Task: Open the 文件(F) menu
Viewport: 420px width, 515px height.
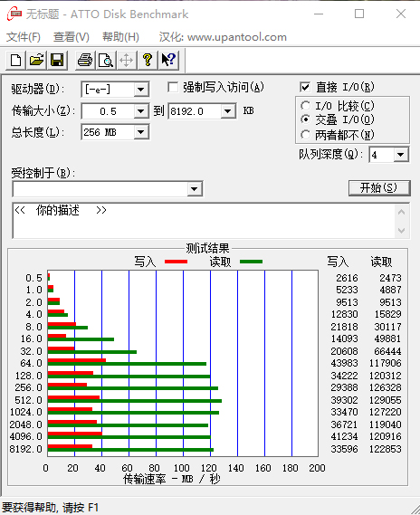Action: coord(24,37)
